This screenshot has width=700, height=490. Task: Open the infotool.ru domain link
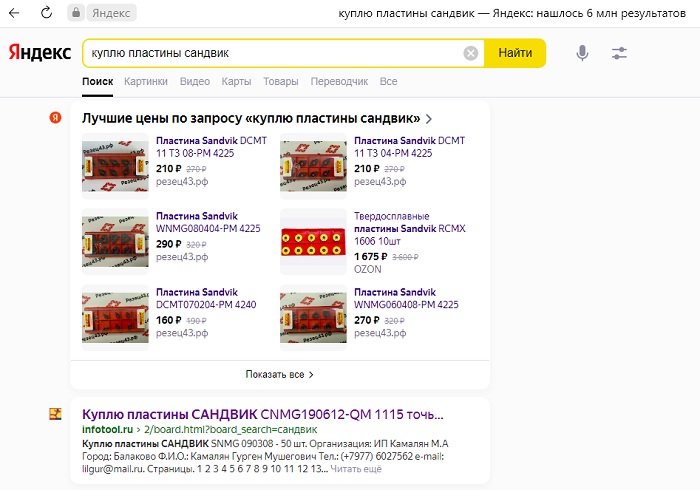point(108,429)
